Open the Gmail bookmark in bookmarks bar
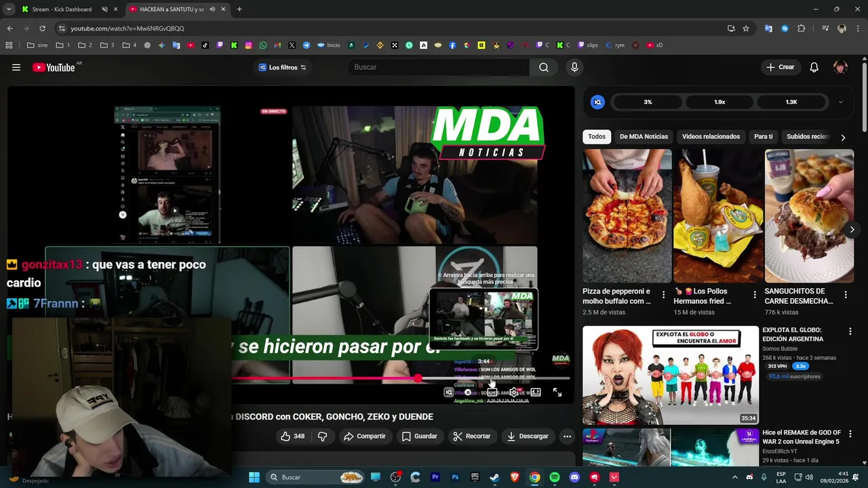This screenshot has width=868, height=488. click(277, 45)
